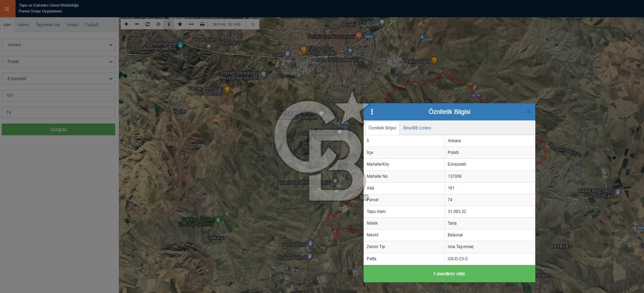Expand the Eskipolatli neighborhood dropdown
This screenshot has height=293, width=644.
(58, 79)
